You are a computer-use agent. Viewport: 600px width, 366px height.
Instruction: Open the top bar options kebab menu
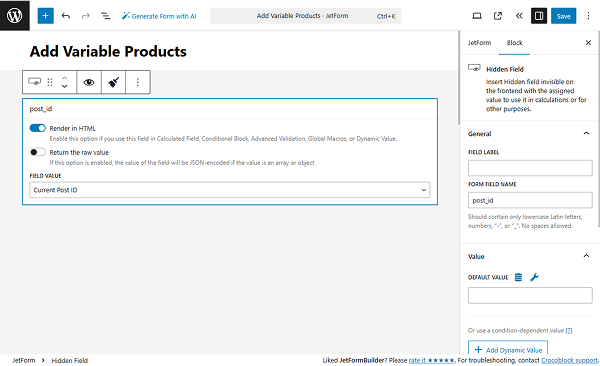(x=588, y=16)
